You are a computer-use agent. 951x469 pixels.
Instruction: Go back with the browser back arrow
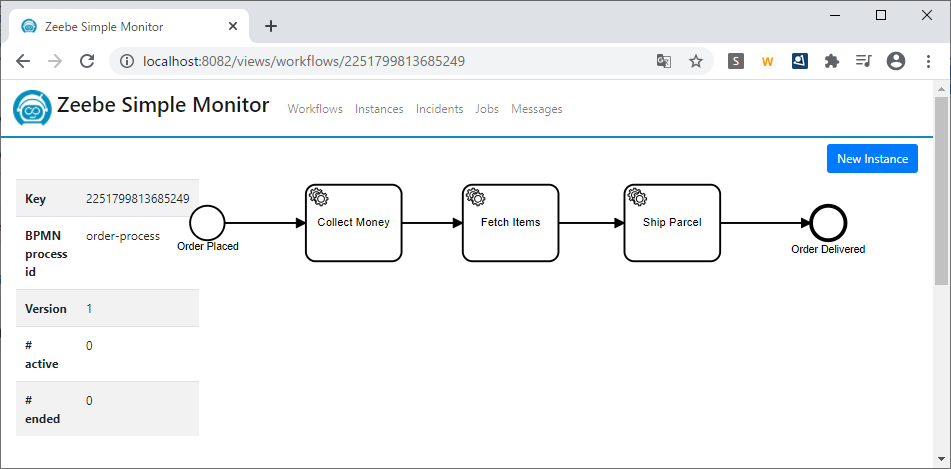point(23,61)
